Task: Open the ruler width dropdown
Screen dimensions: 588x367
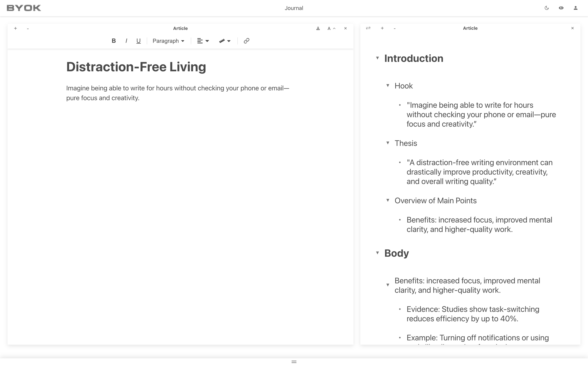Action: 225,41
